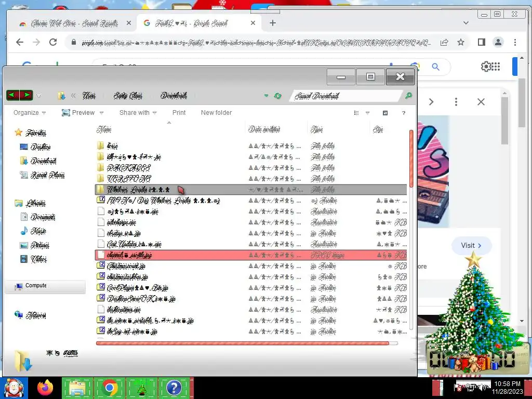Image resolution: width=532 pixels, height=399 pixels.
Task: Open the Organize dropdown menu
Action: click(30, 113)
